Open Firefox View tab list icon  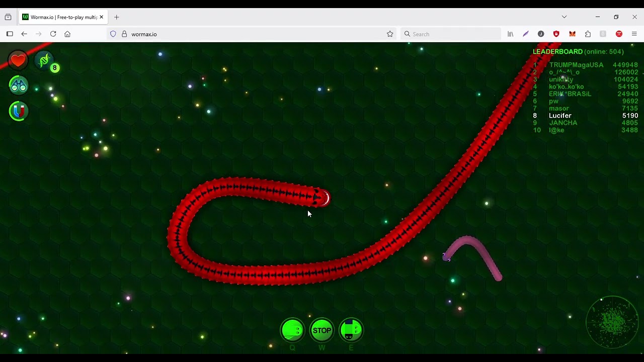pyautogui.click(x=8, y=17)
